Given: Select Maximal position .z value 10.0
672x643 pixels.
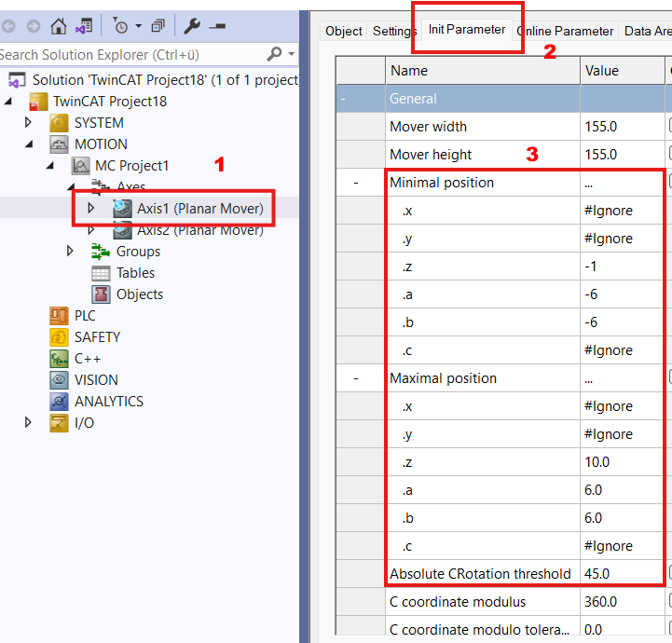Looking at the screenshot, I should 623,462.
